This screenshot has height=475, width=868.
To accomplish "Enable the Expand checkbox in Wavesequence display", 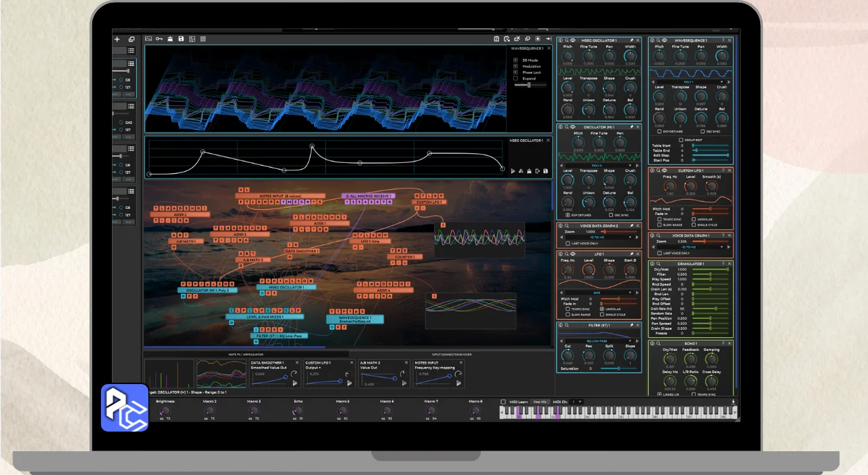I will (515, 78).
